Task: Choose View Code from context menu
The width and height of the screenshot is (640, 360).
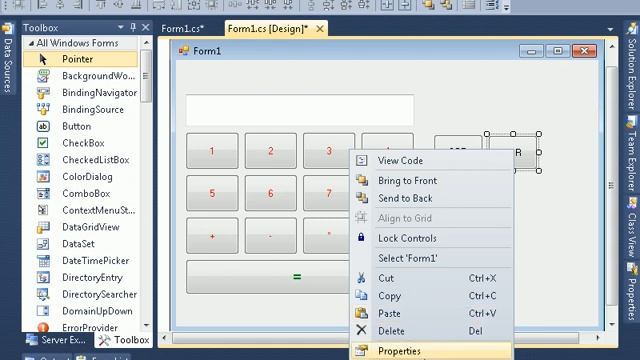Action: point(431,161)
